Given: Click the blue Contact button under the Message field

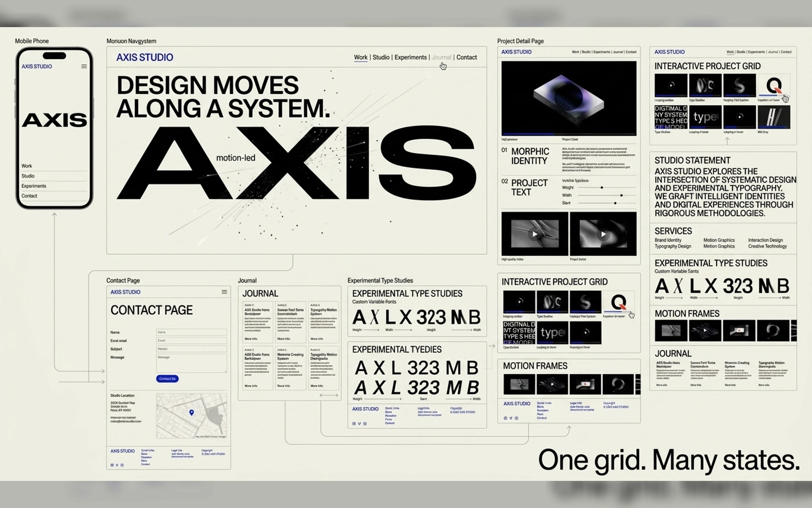Looking at the screenshot, I should pyautogui.click(x=167, y=379).
